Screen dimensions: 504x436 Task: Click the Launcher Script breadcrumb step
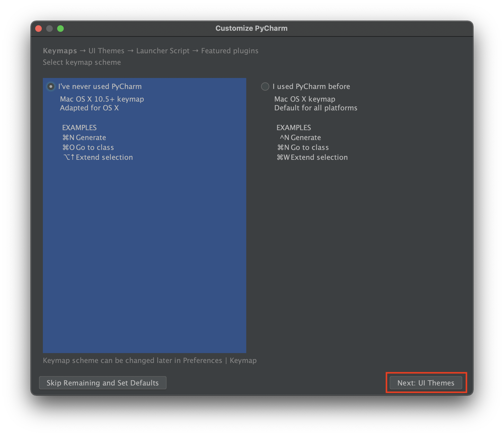[163, 51]
